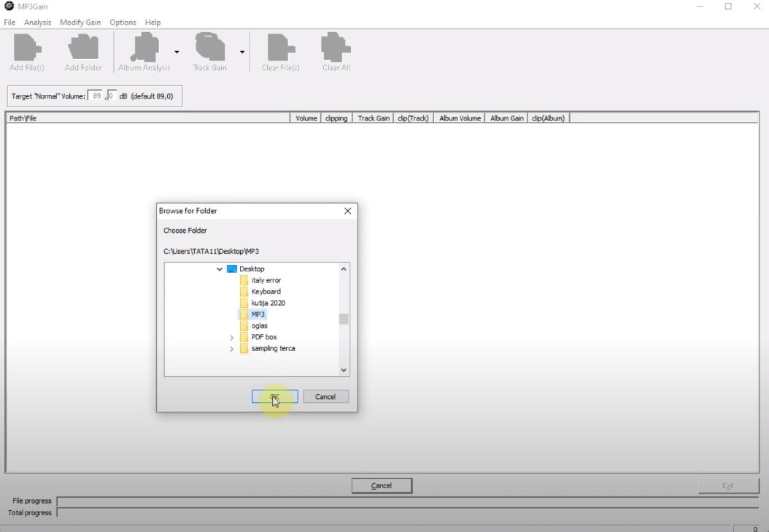Click the Total progress bar

[x=408, y=513]
